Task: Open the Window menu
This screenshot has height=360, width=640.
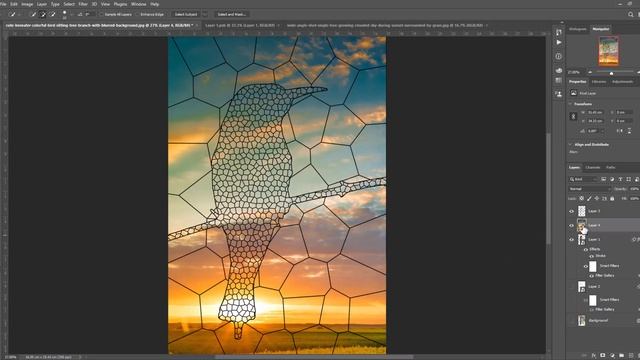Action: pos(138,4)
